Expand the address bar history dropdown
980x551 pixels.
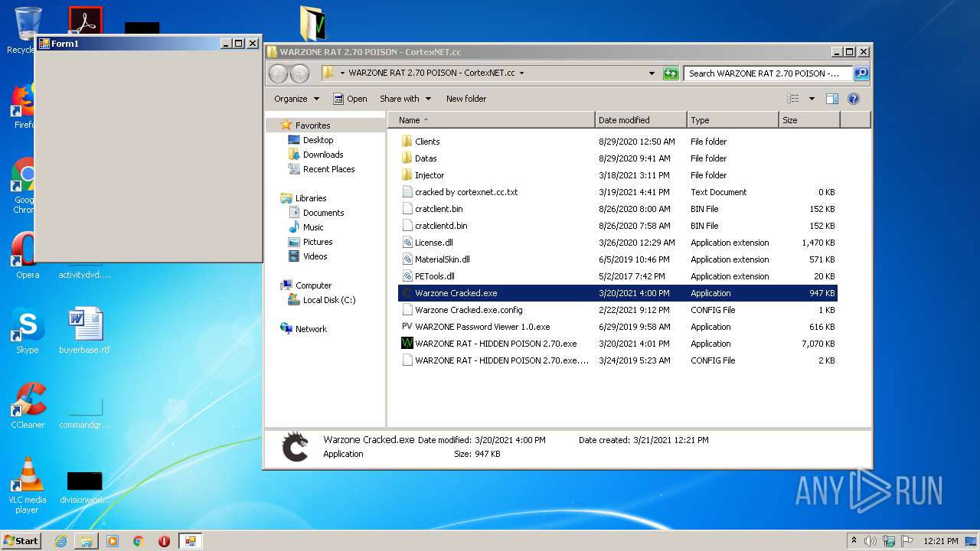click(x=652, y=73)
